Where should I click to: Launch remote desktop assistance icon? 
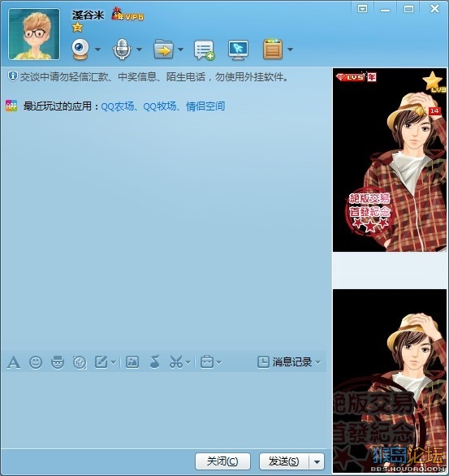238,50
